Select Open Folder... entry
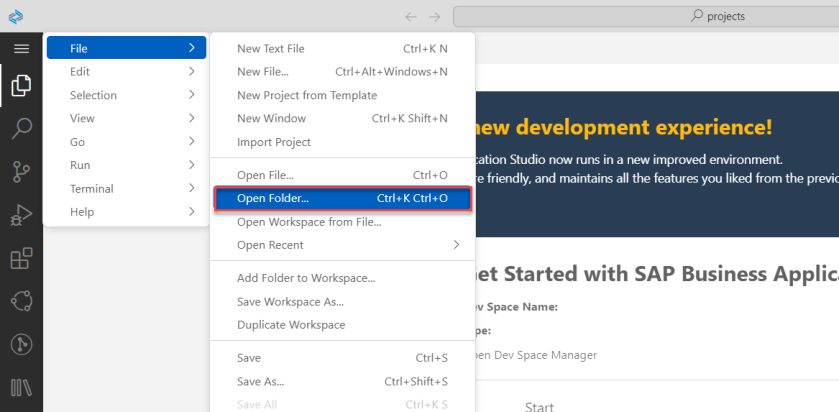 coord(342,199)
